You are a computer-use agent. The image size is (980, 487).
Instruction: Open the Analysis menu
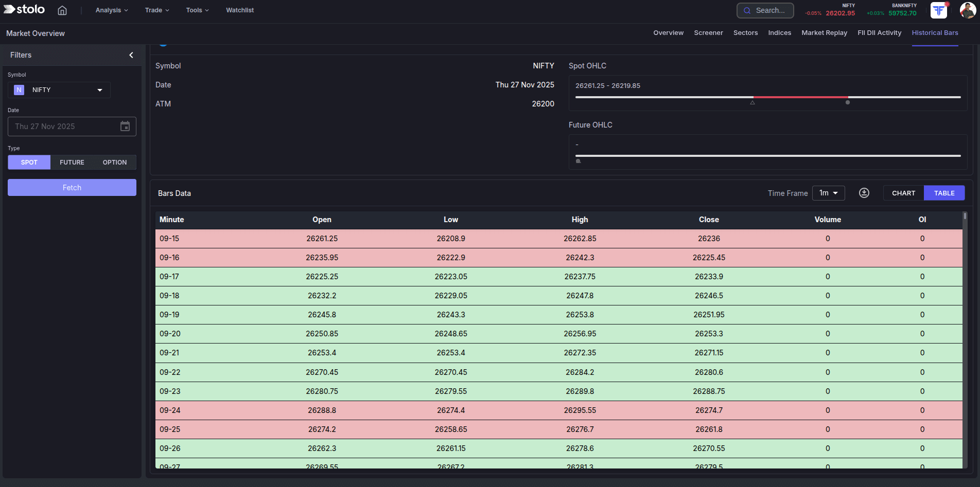click(111, 10)
